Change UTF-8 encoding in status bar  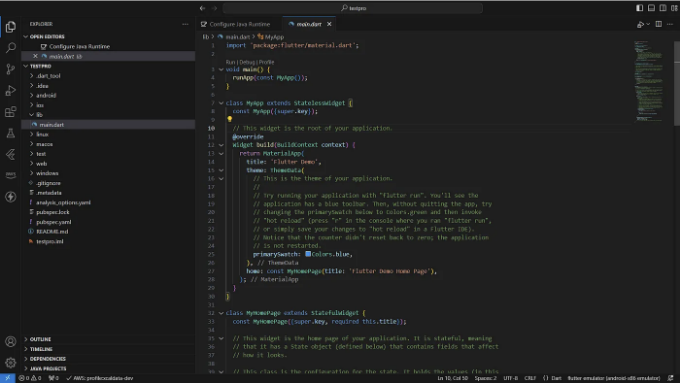(x=510, y=378)
